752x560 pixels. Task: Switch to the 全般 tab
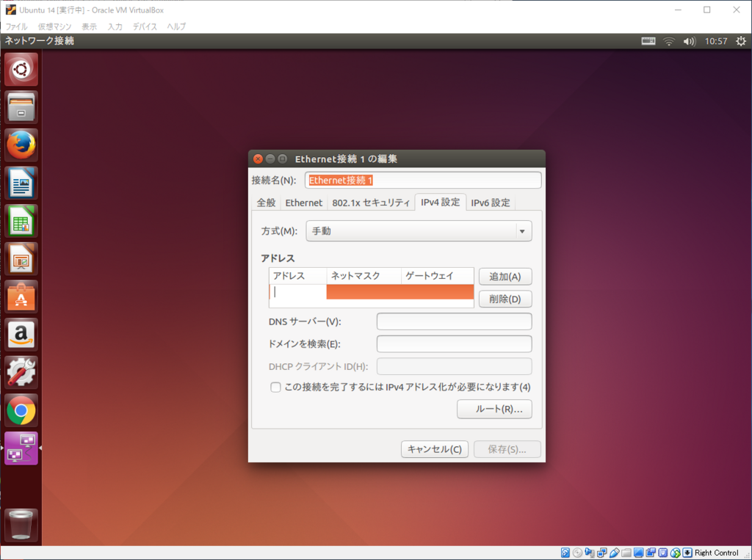click(266, 203)
